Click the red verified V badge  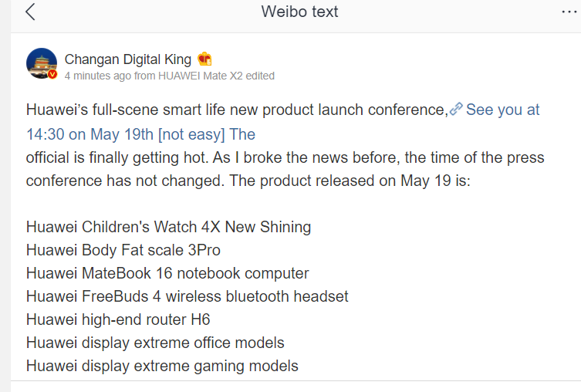coord(52,75)
